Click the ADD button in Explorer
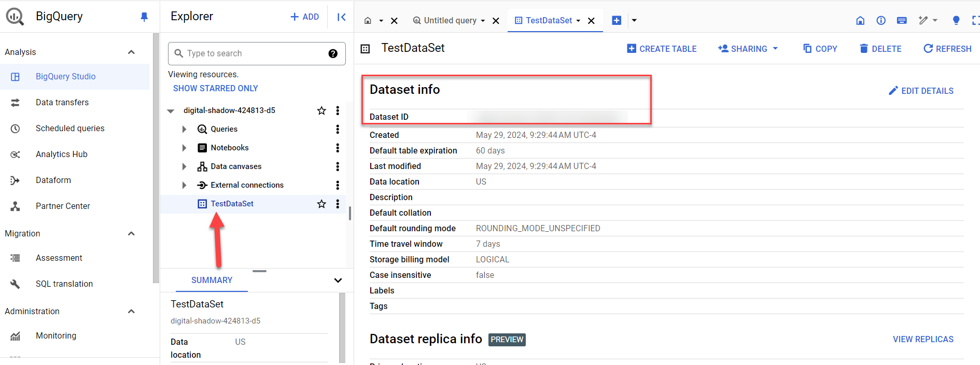This screenshot has width=980, height=365. pyautogui.click(x=304, y=17)
